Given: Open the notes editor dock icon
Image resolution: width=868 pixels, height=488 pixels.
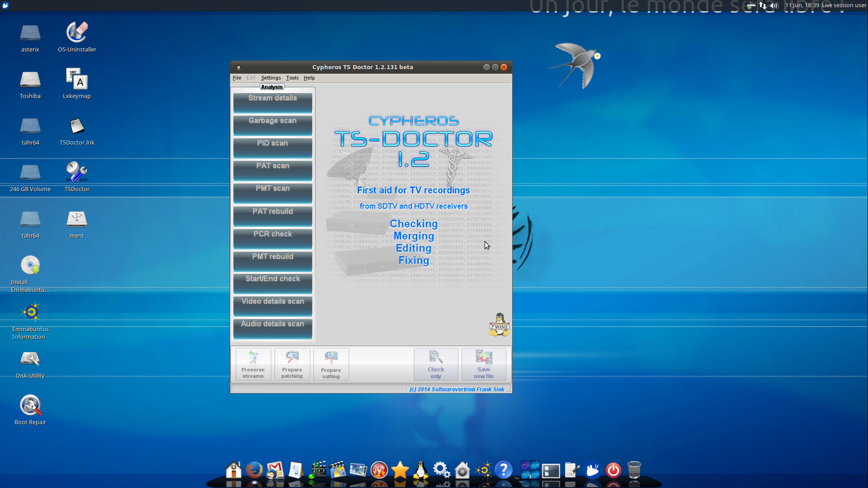Looking at the screenshot, I should click(572, 470).
